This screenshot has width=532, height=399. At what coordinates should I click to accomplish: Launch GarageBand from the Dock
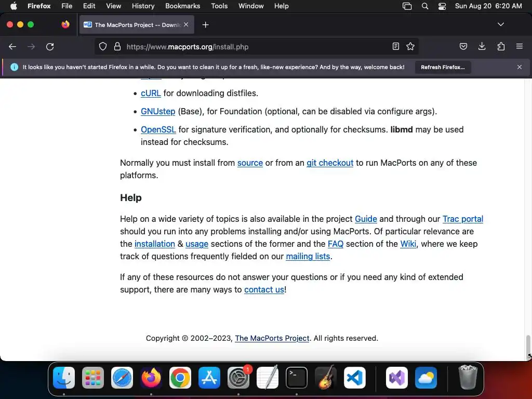tap(325, 378)
